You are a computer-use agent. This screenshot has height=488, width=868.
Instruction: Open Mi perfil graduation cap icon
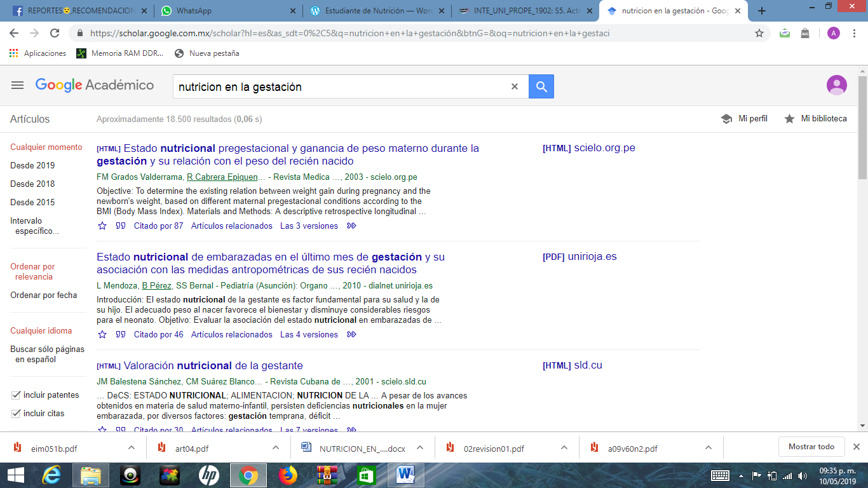(x=726, y=119)
